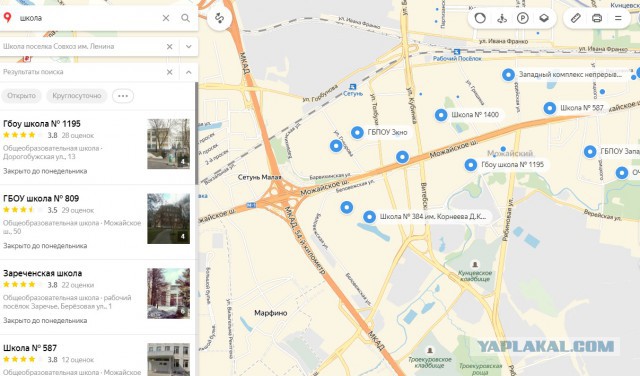Image resolution: width=640 pixels, height=376 pixels.
Task: Open the panoramas and street view icon
Action: (502, 18)
